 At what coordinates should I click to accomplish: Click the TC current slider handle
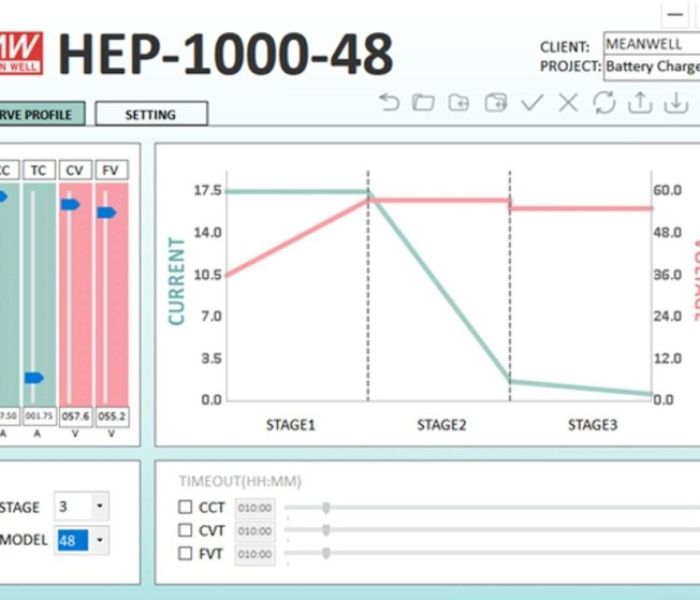click(x=34, y=378)
